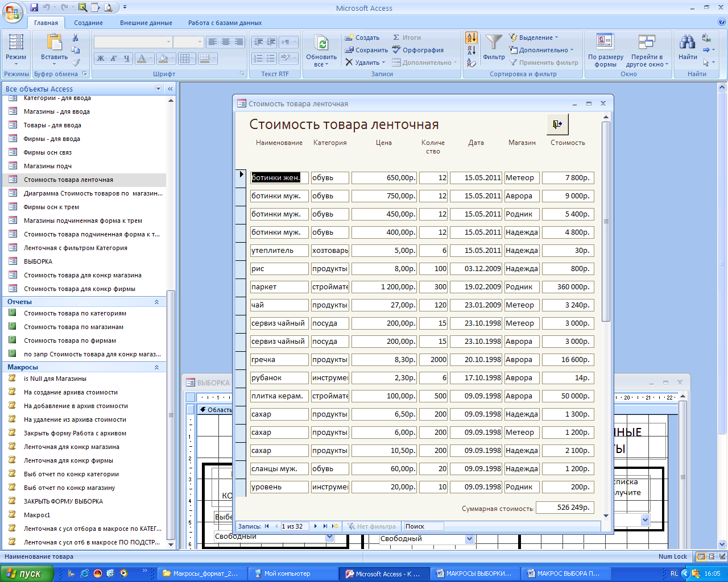The width and height of the screenshot is (728, 582).
Task: Cut selection with the scissors icon
Action: (x=75, y=38)
